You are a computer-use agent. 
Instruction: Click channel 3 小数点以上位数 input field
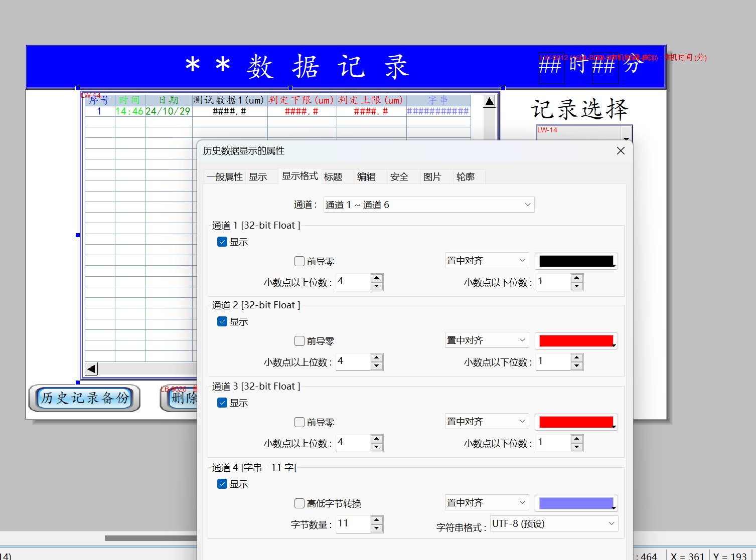353,443
